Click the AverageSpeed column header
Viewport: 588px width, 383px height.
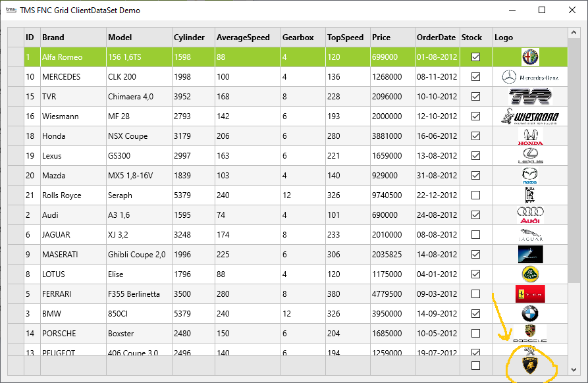click(248, 38)
